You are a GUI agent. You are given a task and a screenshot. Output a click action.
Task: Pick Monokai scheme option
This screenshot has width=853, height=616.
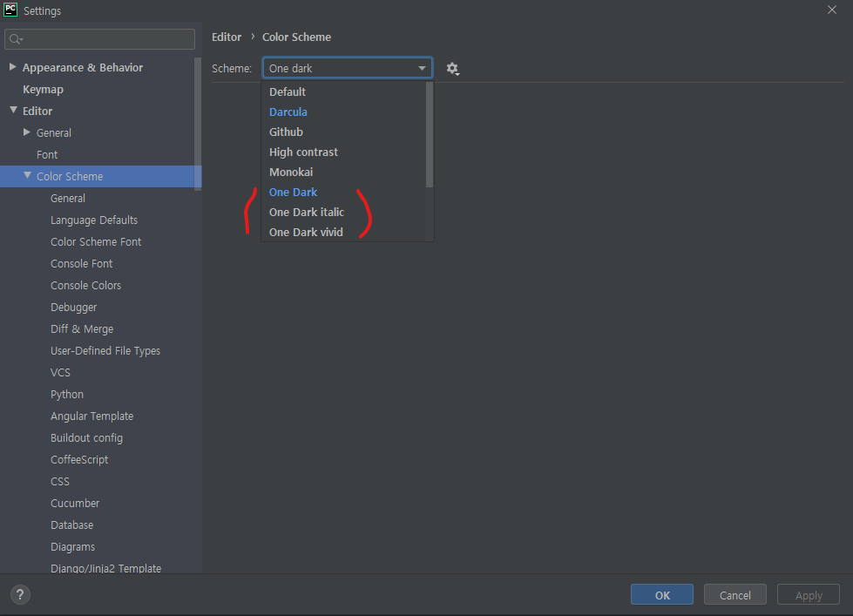pyautogui.click(x=344, y=173)
